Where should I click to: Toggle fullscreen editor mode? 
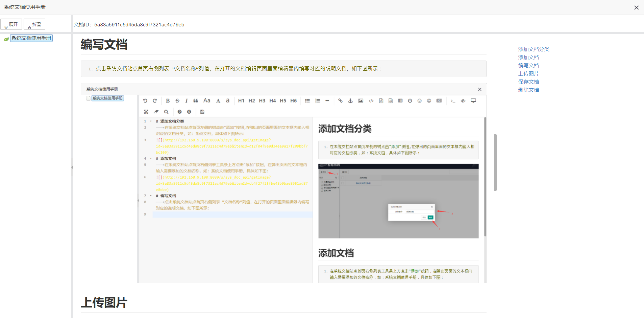click(146, 112)
